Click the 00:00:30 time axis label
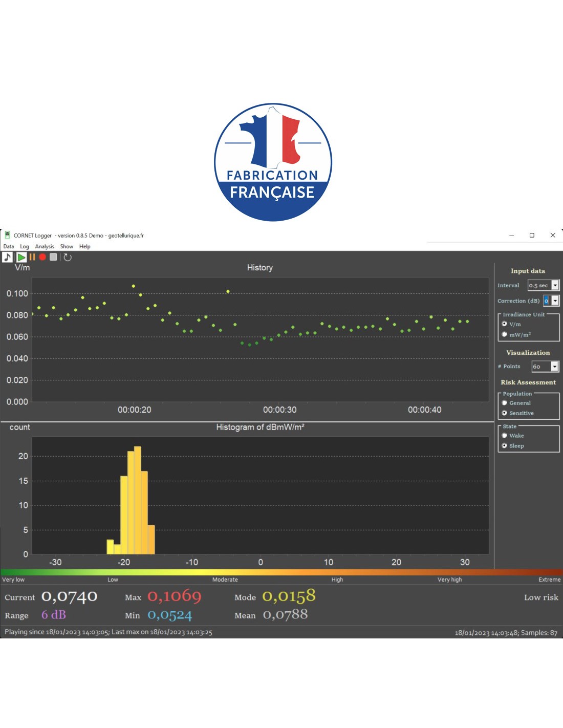 point(279,410)
